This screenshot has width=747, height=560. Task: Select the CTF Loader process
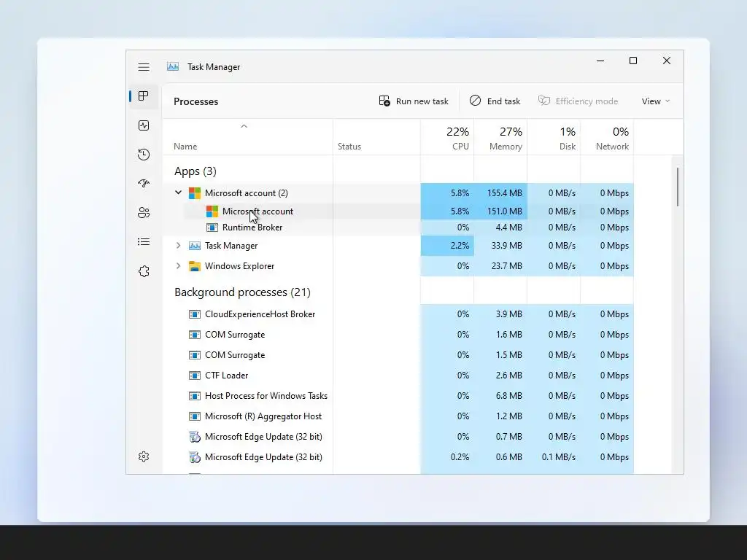[398, 376]
